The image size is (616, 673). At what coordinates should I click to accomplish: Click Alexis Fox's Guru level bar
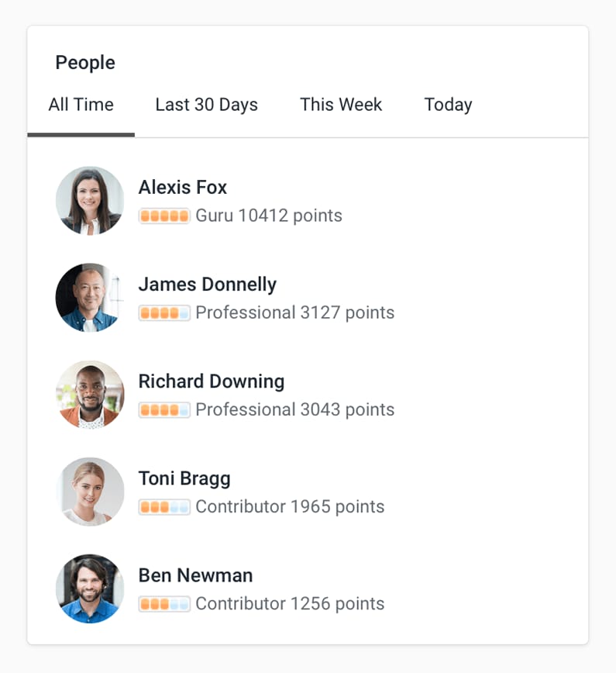click(164, 216)
